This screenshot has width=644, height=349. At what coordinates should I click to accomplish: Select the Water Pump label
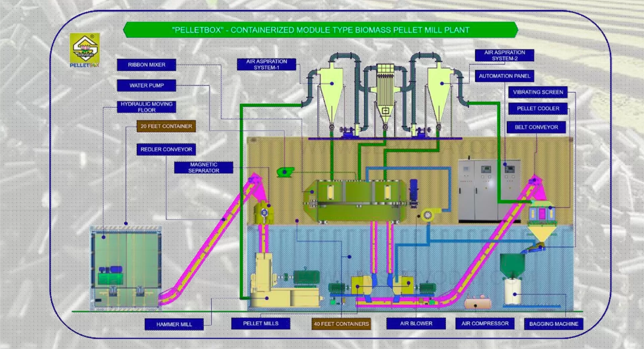click(x=147, y=85)
